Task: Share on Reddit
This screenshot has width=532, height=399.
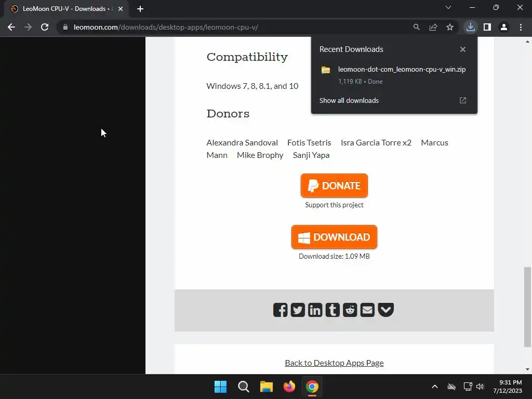Action: 350,310
